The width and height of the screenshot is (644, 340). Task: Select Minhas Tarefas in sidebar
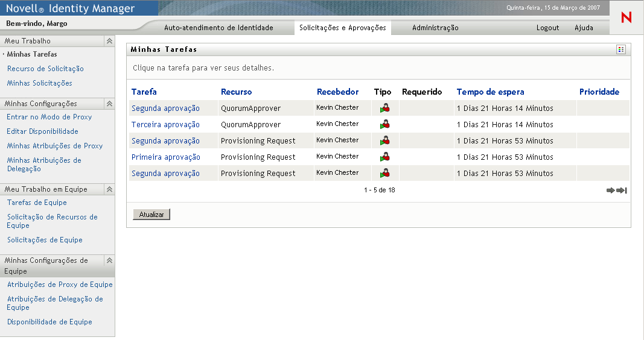coord(32,54)
